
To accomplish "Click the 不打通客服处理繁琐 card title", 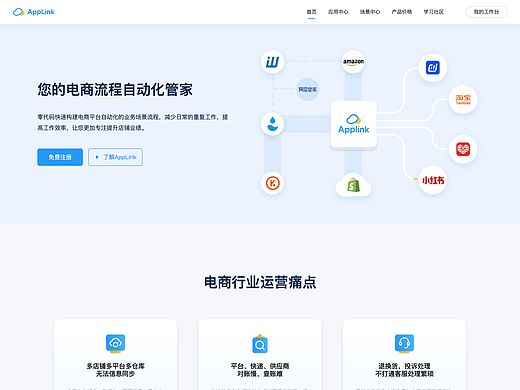I will [404, 374].
